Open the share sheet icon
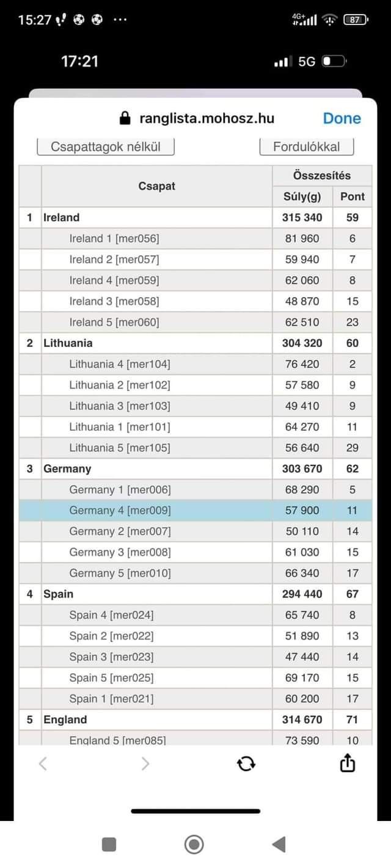 (x=347, y=762)
